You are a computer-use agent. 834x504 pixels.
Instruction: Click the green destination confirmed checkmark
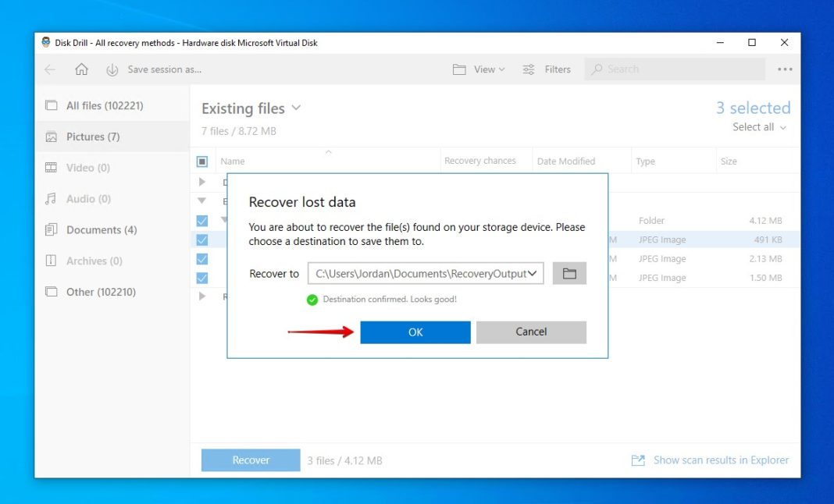pyautogui.click(x=312, y=300)
